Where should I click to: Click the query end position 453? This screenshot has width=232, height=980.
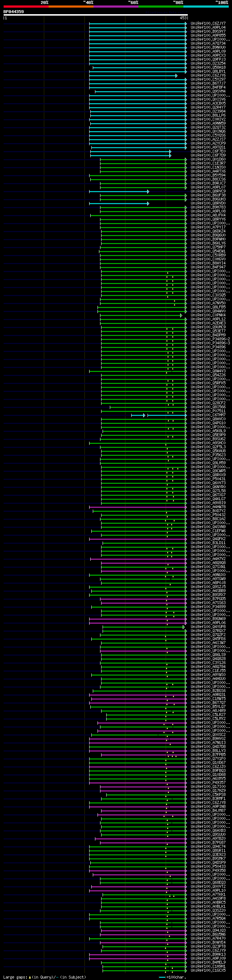click(x=183, y=18)
